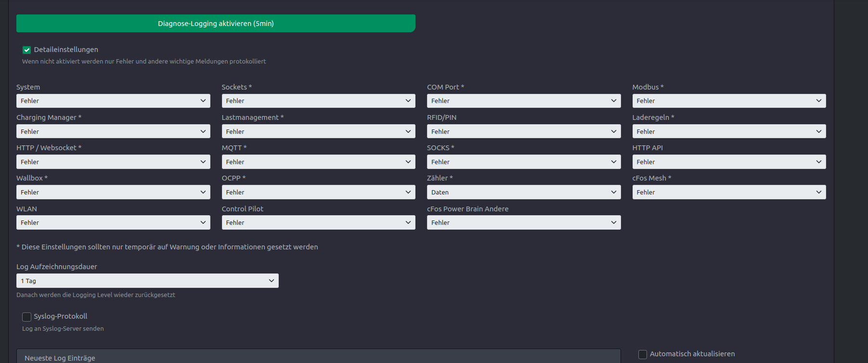The height and width of the screenshot is (363, 868).
Task: Click Diagnose-Logging aktivieren (5min) button
Action: 216,24
